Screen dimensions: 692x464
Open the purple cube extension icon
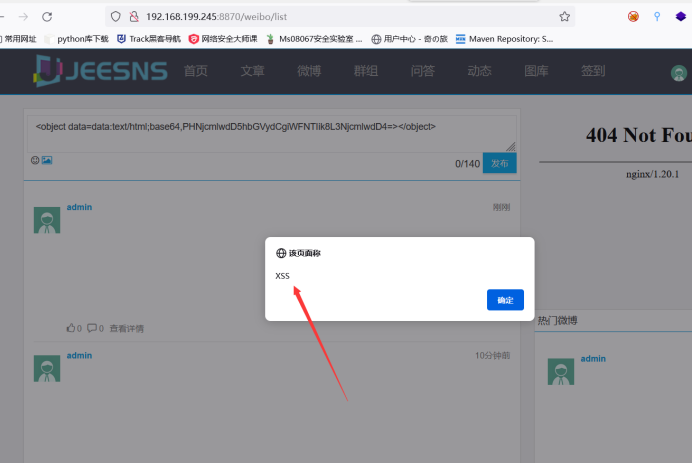[x=681, y=17]
